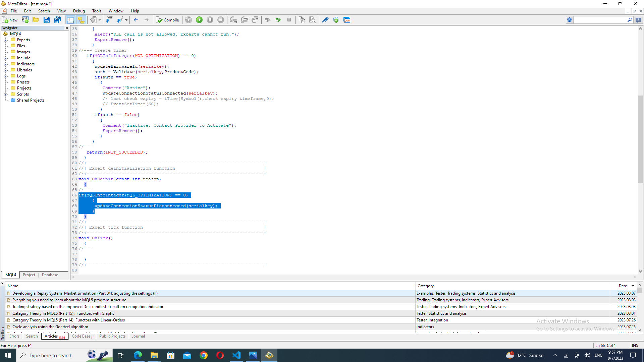
Task: Click the New file button
Action: [x=10, y=20]
